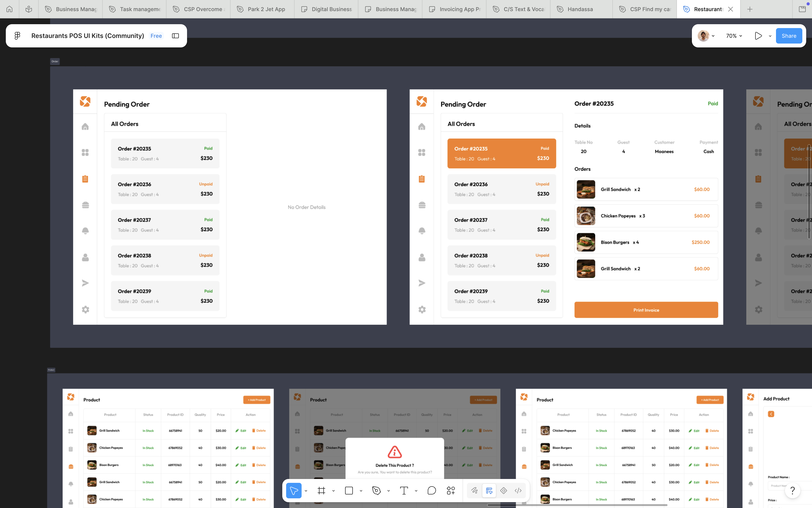Screen dimensions: 812x508
Task: Open the Figma main menu icon
Action: coord(17,36)
